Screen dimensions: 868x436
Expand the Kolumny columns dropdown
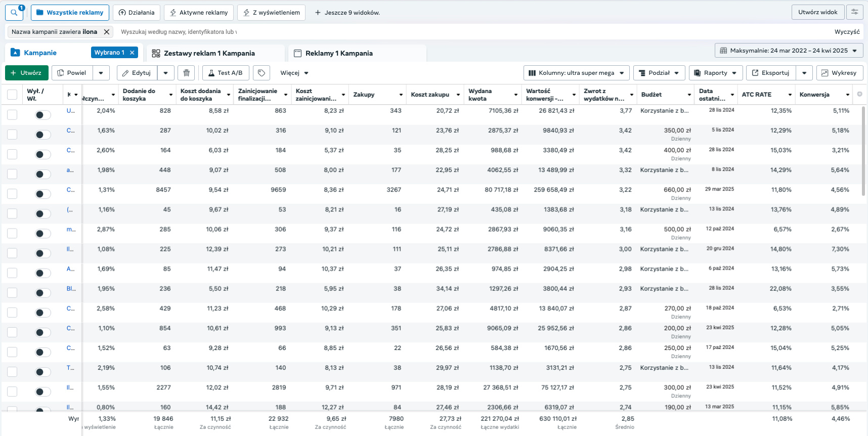coord(576,73)
